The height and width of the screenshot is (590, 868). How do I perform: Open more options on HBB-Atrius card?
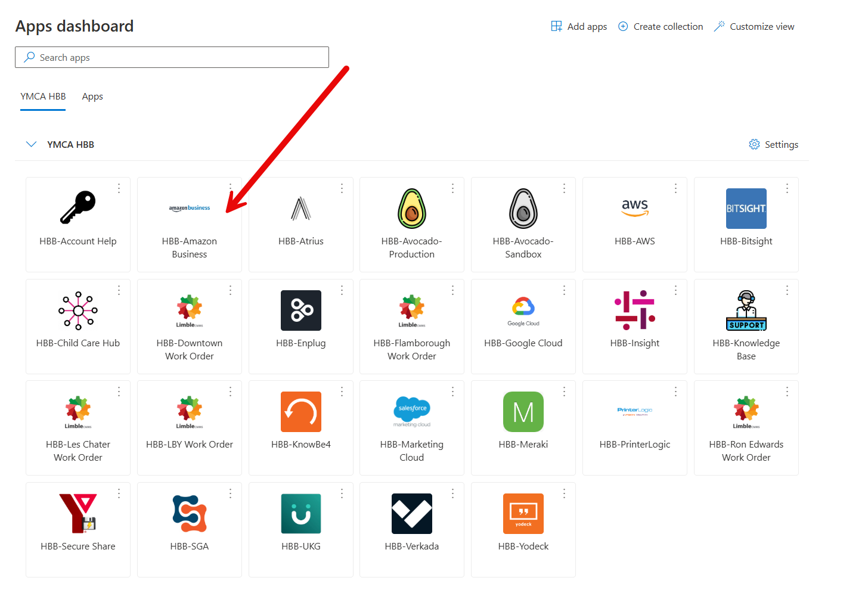coord(342,188)
